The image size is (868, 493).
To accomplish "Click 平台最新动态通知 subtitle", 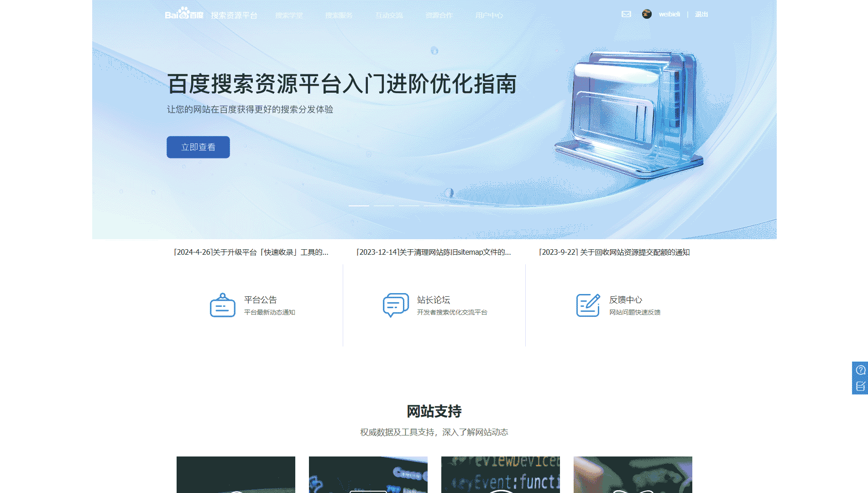I will pyautogui.click(x=270, y=312).
